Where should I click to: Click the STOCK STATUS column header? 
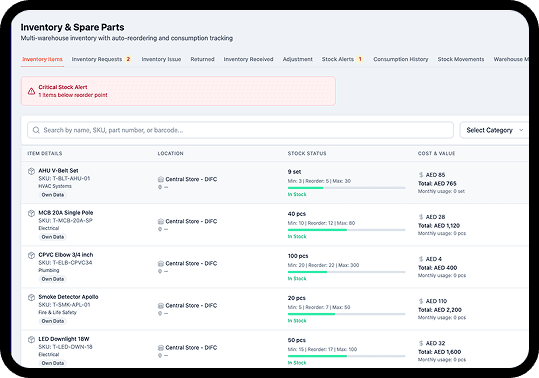(x=307, y=153)
